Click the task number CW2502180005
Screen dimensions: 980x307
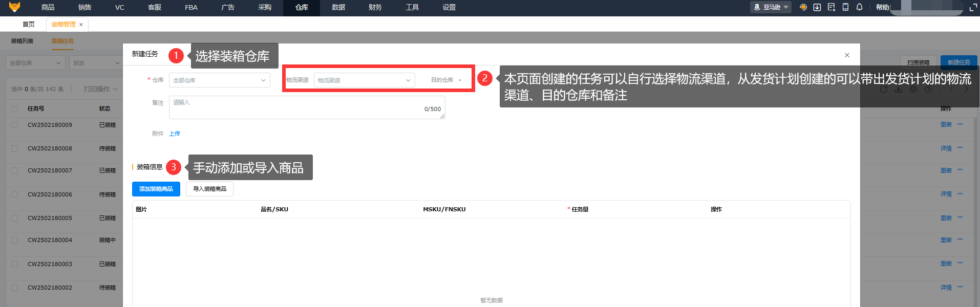[x=50, y=218]
